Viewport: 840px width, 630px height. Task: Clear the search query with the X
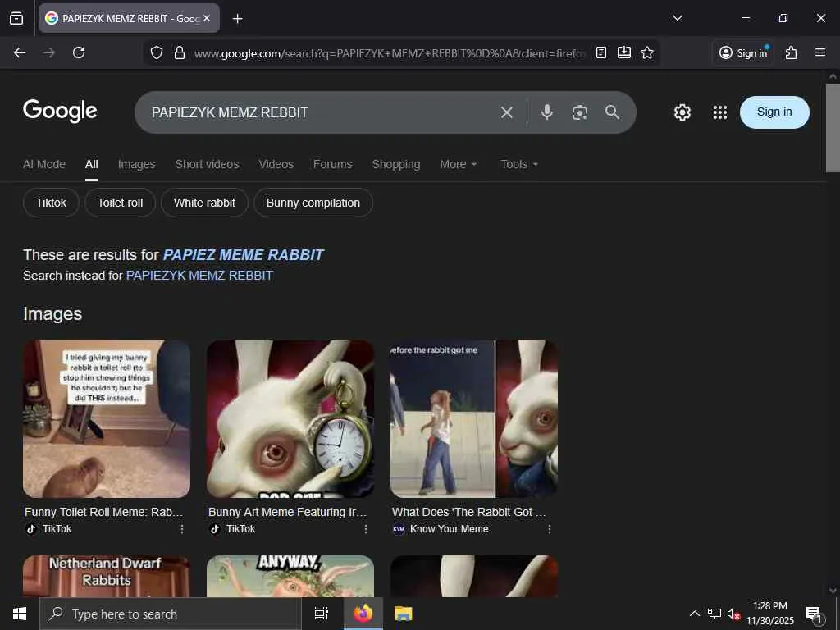pyautogui.click(x=506, y=112)
